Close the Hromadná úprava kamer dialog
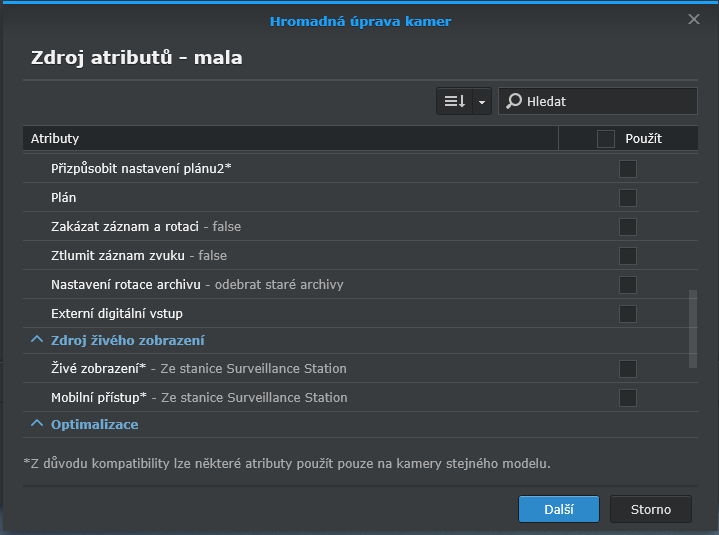 (694, 19)
